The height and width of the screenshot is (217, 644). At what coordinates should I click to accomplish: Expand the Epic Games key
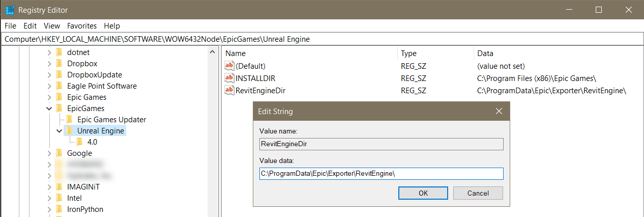(49, 97)
